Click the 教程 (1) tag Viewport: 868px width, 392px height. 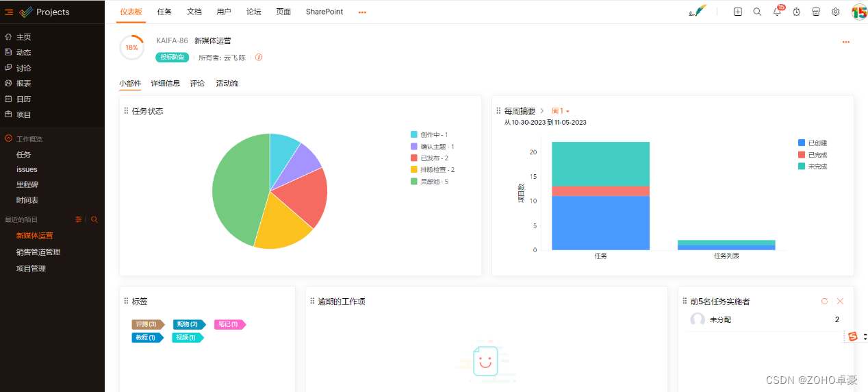coord(147,337)
